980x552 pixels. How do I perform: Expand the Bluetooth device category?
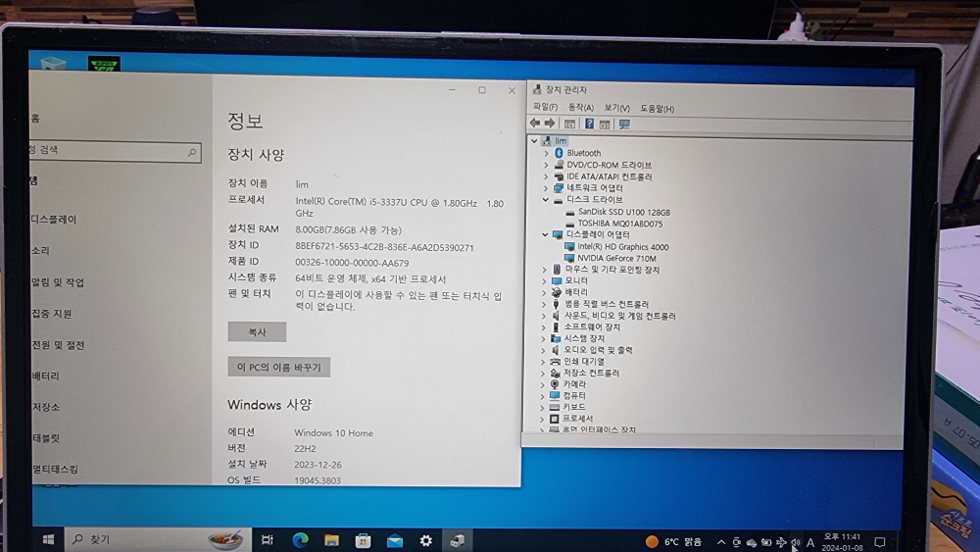(x=547, y=153)
